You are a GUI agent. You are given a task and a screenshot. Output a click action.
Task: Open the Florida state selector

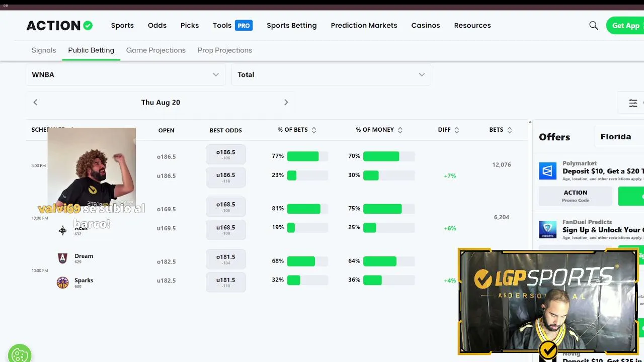pyautogui.click(x=619, y=137)
